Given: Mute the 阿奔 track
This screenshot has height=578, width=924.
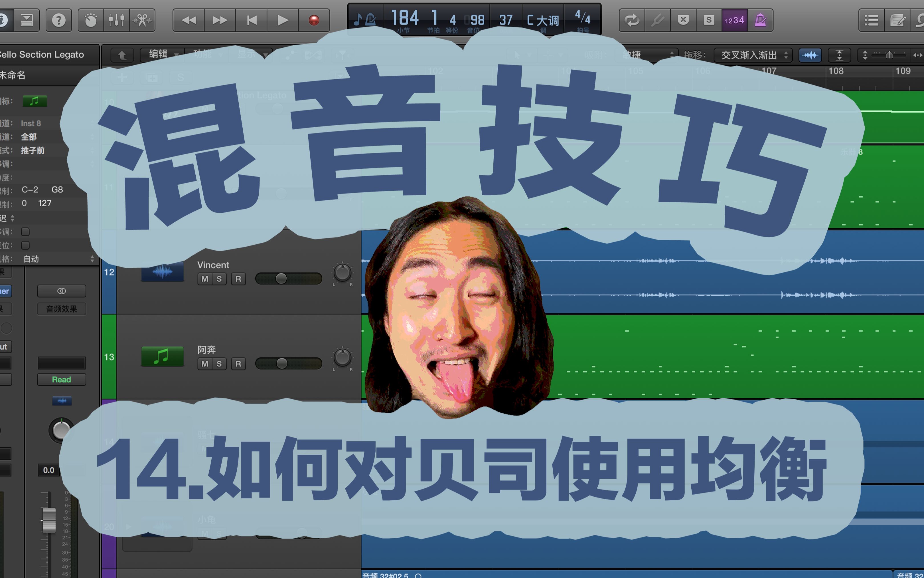Looking at the screenshot, I should click(x=205, y=364).
